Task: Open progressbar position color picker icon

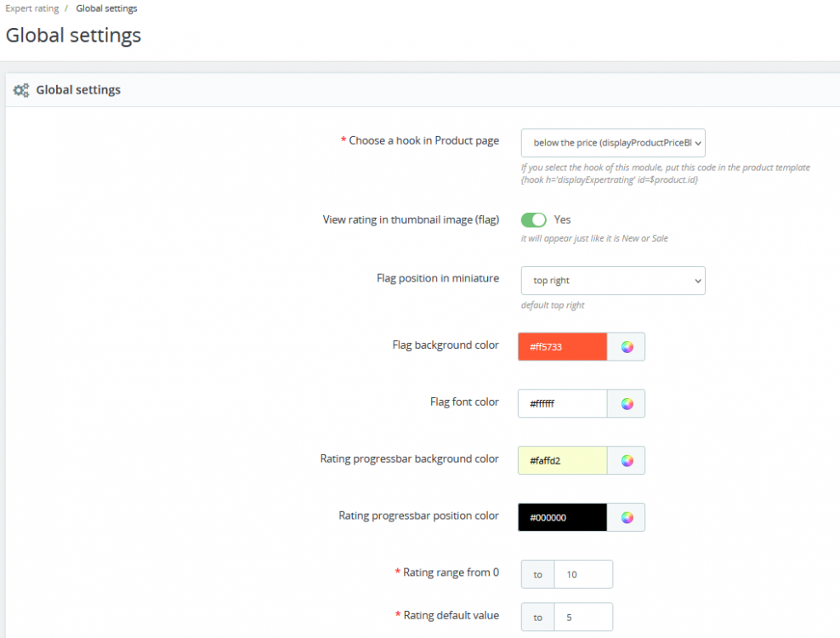Action: 627,517
